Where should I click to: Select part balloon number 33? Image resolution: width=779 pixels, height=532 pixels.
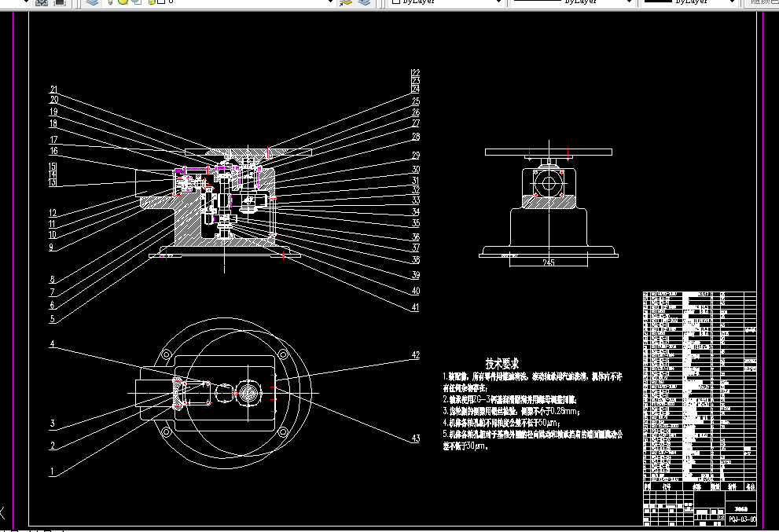click(x=416, y=200)
